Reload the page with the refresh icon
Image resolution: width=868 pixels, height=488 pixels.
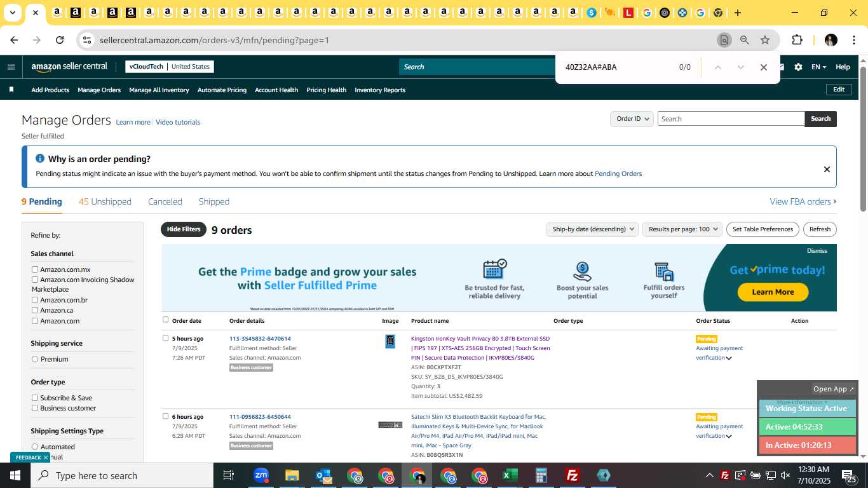click(x=60, y=40)
